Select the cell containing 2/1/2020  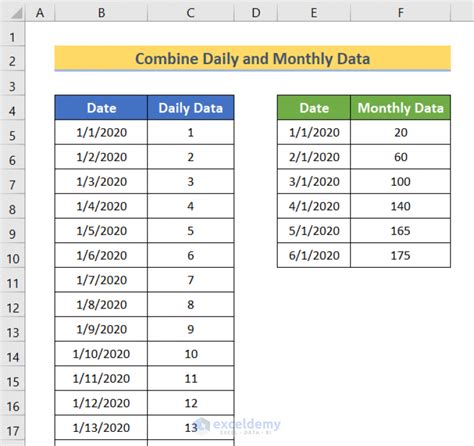314,157
